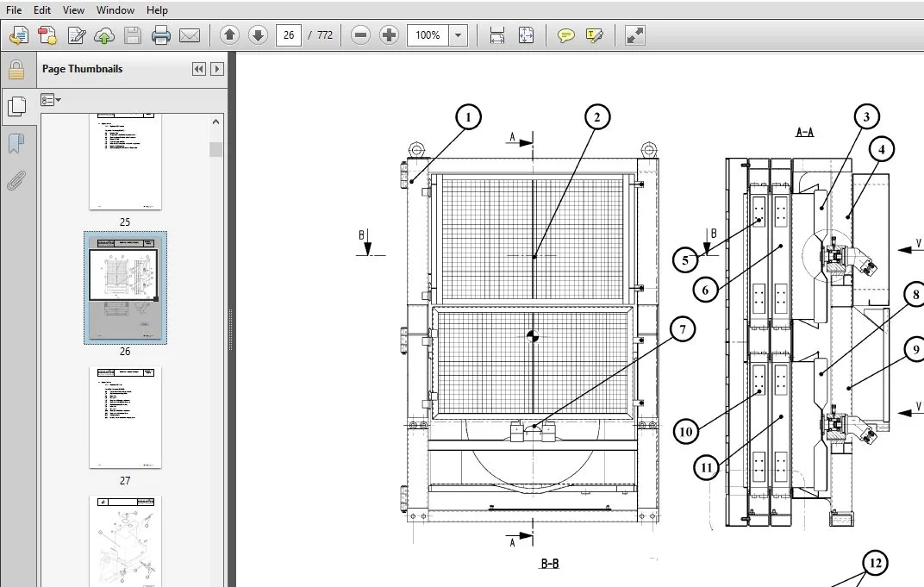Send file by email envelope icon
924x587 pixels.
[189, 35]
